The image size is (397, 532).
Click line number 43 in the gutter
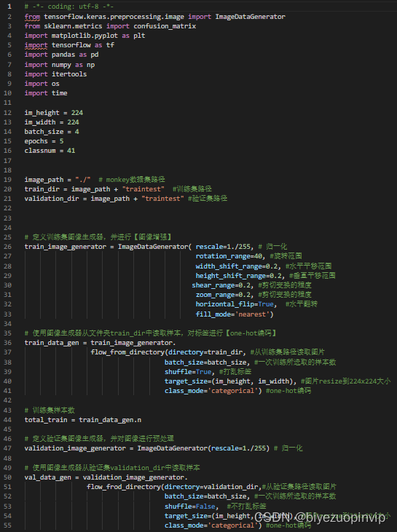[8, 411]
